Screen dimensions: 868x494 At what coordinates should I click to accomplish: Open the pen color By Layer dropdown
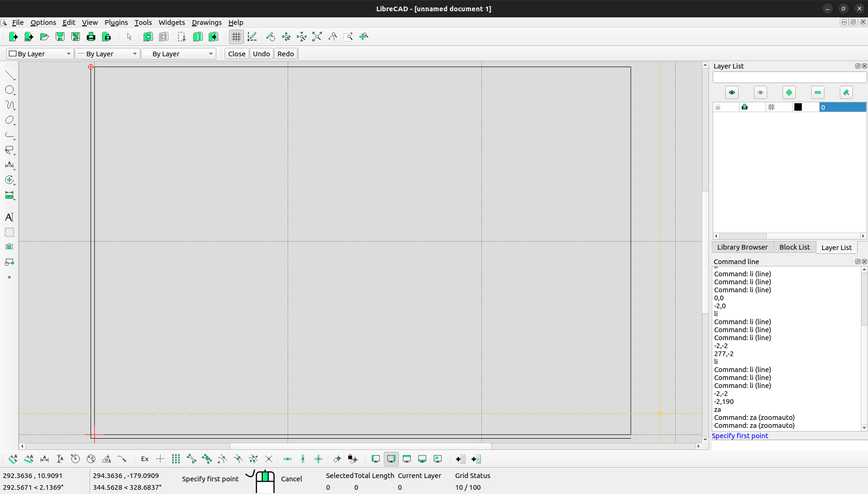click(x=40, y=54)
